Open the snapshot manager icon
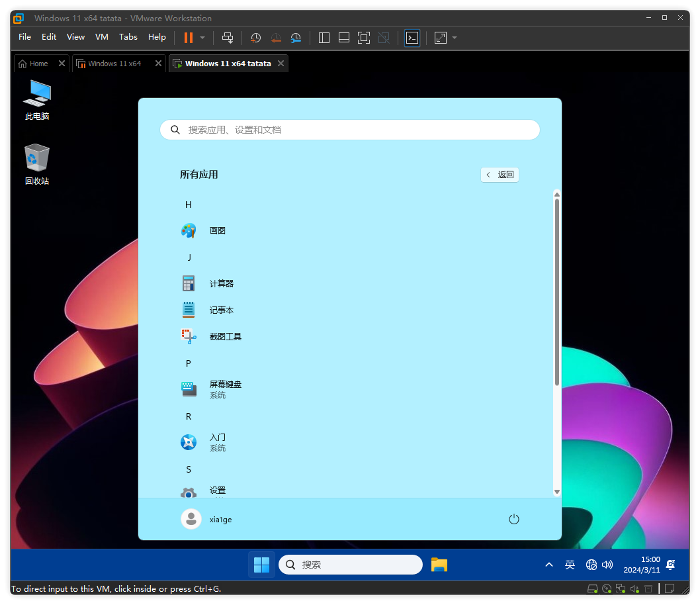The image size is (700, 605). pyautogui.click(x=296, y=38)
